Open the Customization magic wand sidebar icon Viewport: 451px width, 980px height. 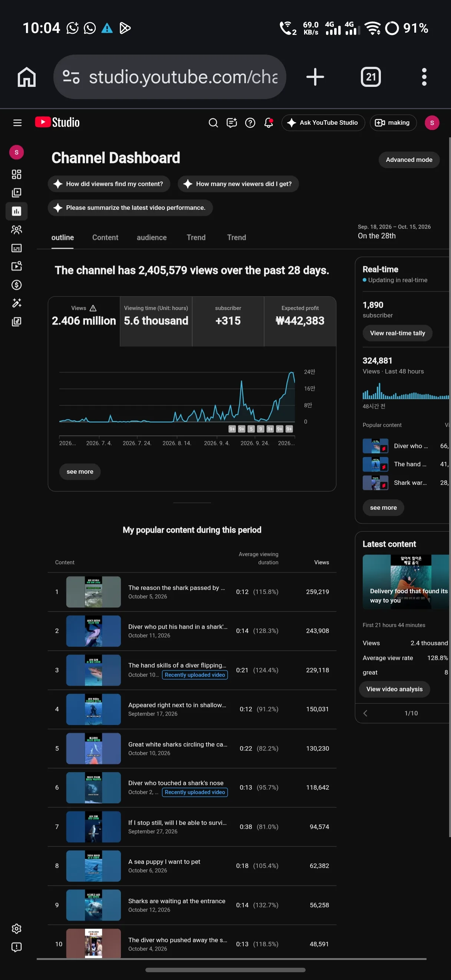coord(16,303)
